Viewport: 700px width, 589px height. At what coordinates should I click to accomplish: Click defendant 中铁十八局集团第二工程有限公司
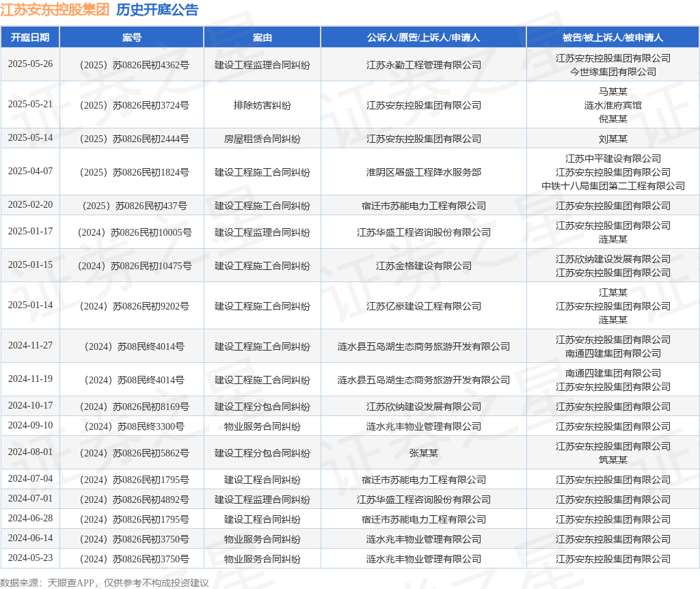click(x=613, y=186)
